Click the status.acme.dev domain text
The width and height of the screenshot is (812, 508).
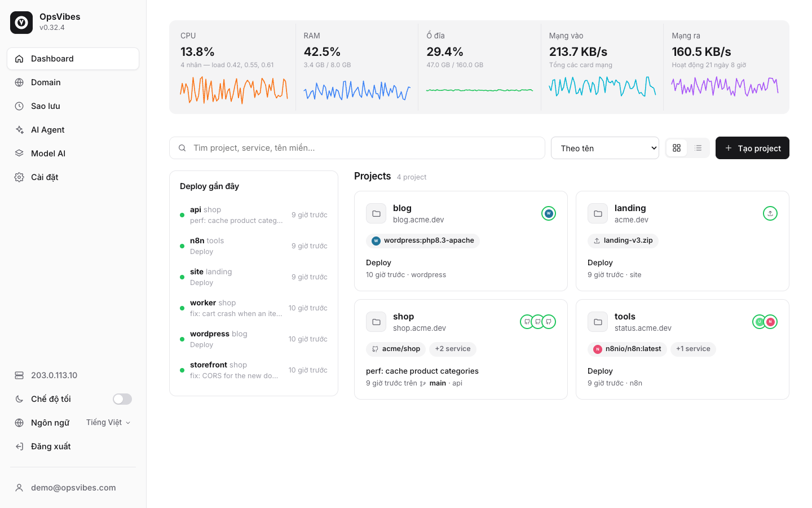[643, 328]
